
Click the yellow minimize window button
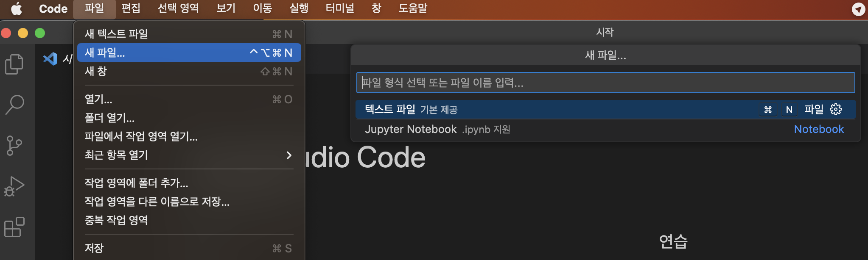[x=23, y=33]
